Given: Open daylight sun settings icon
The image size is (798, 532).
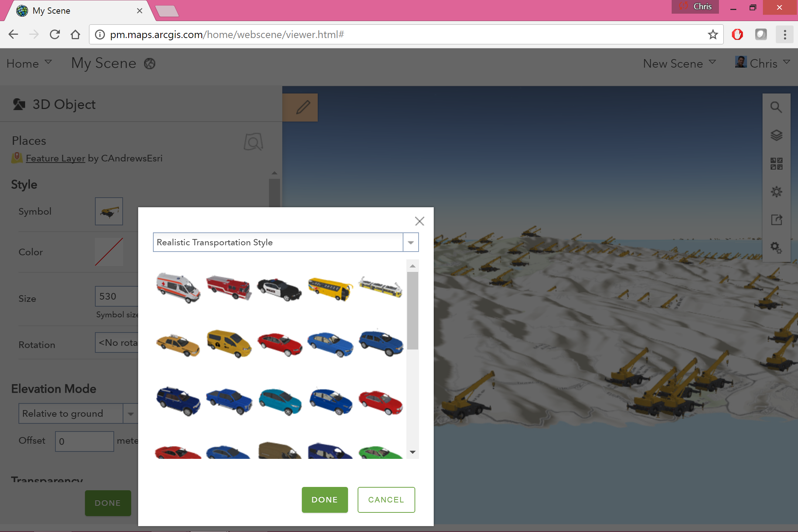Looking at the screenshot, I should [776, 192].
